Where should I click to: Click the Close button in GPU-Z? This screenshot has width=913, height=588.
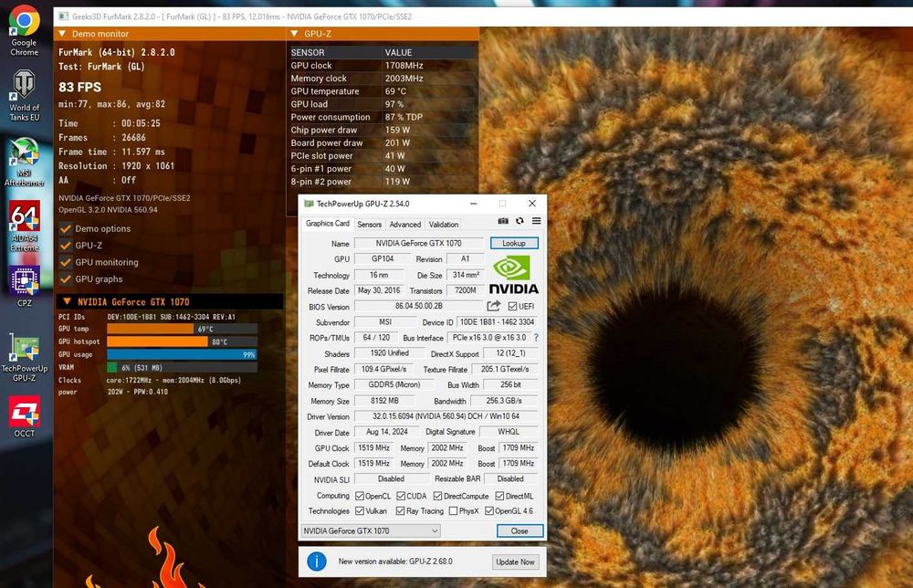coord(519,531)
